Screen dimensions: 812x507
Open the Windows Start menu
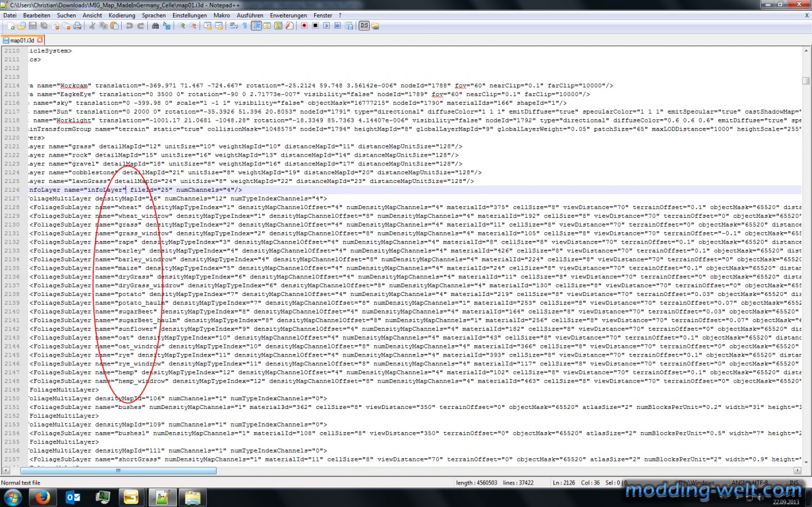(x=12, y=498)
